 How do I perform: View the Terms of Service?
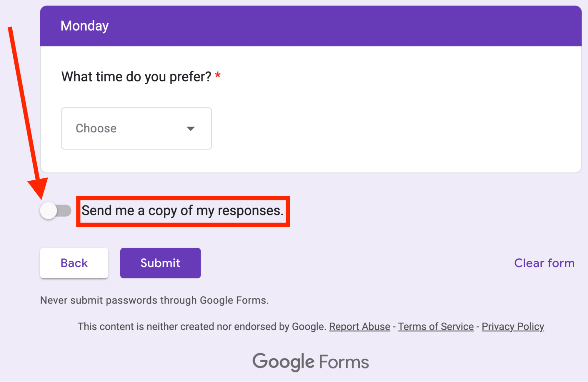(436, 326)
